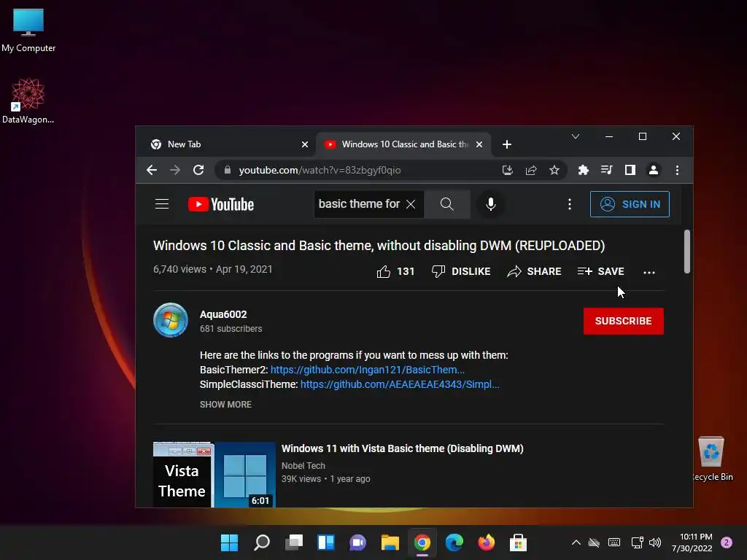Bookmark this tab with the star
Screen dimensions: 747x560
(554, 170)
